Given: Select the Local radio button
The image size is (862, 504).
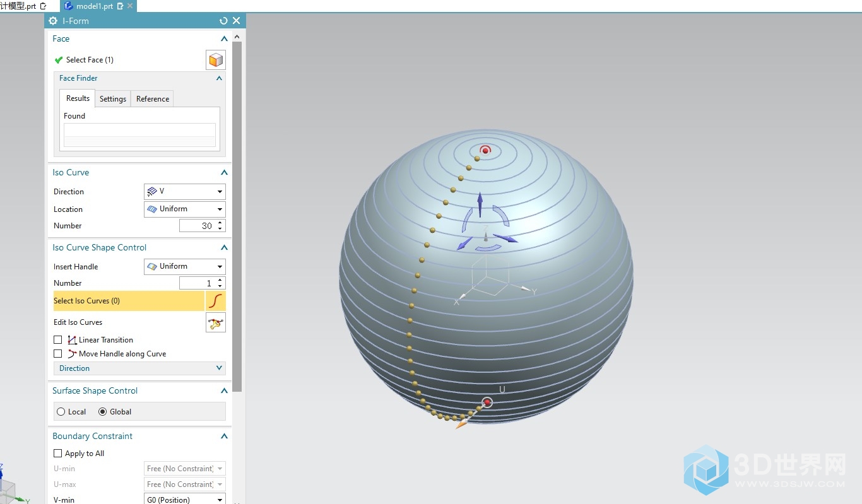Looking at the screenshot, I should click(61, 412).
